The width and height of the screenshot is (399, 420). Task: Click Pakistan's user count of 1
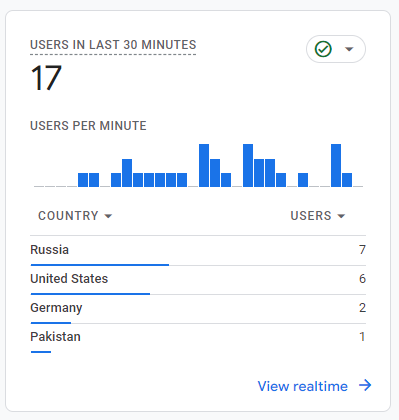[362, 337]
